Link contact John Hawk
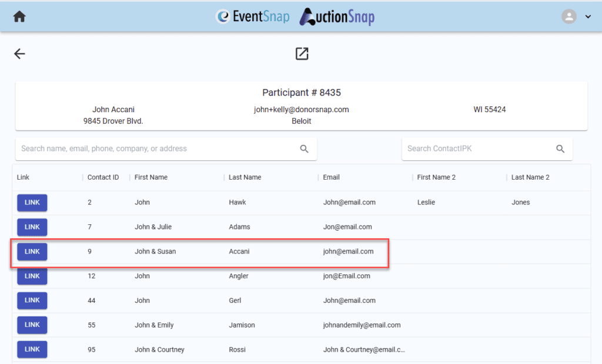 pyautogui.click(x=32, y=203)
